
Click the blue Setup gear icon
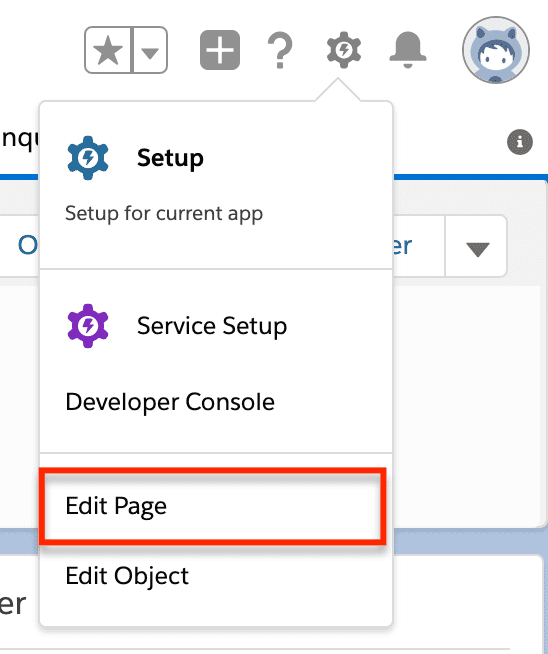[x=88, y=158]
